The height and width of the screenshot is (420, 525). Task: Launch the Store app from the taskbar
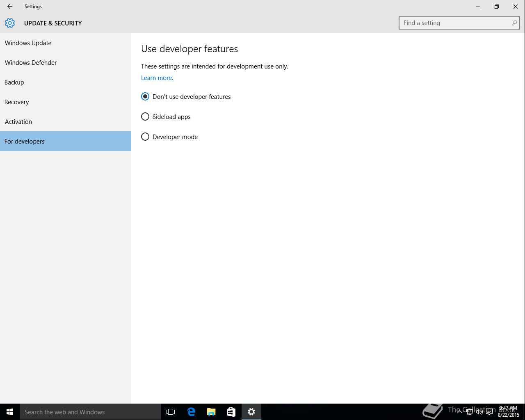pyautogui.click(x=231, y=412)
